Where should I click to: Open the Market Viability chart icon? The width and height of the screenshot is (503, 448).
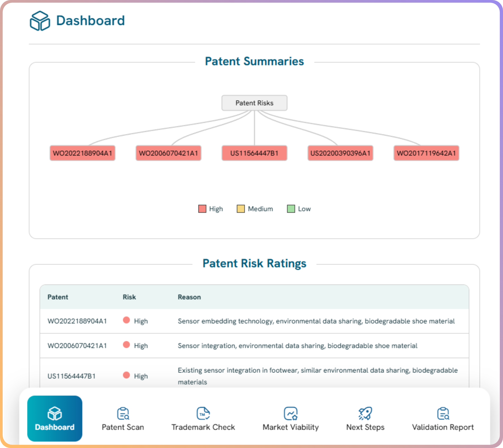point(291,413)
